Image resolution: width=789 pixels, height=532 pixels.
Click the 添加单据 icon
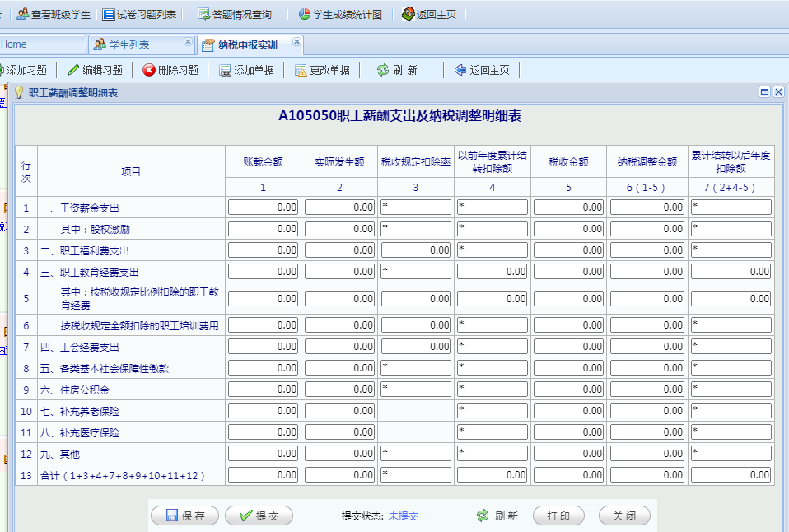coord(225,71)
